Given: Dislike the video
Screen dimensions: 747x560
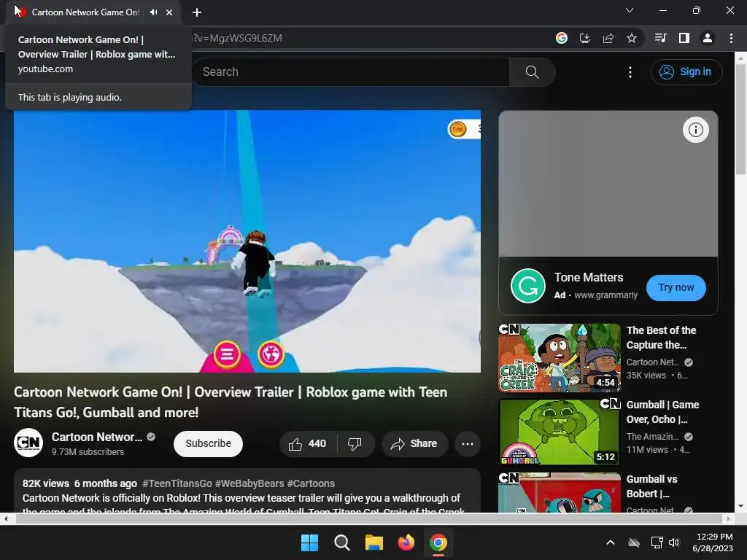Looking at the screenshot, I should tap(355, 444).
